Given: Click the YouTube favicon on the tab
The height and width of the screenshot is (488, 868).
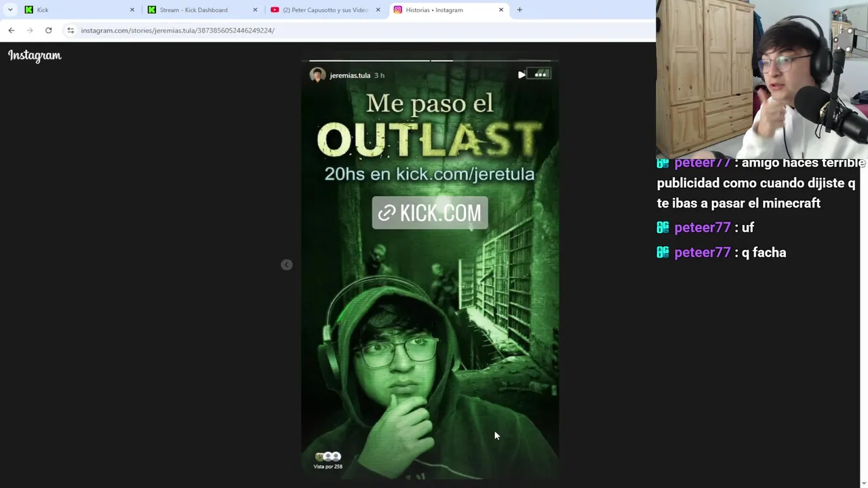Looking at the screenshot, I should coord(275,9).
